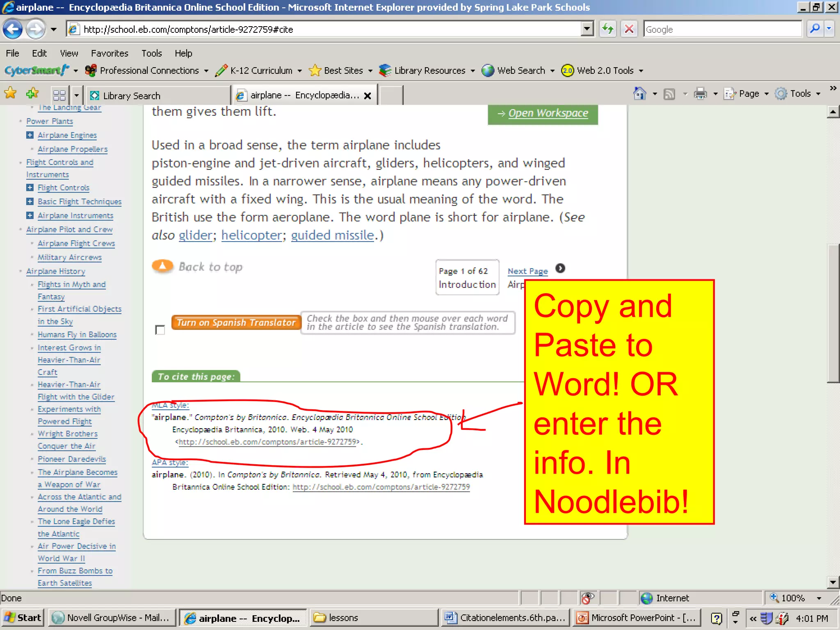Click the Quick Tabs grid icon

click(x=59, y=95)
